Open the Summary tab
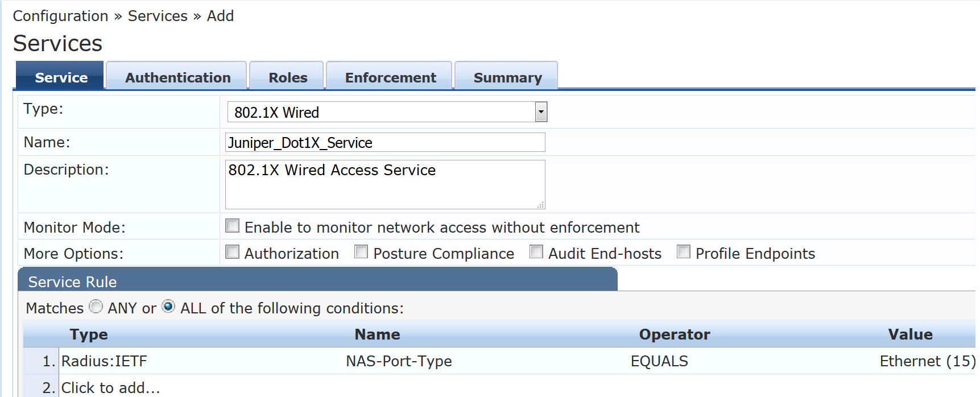The height and width of the screenshot is (397, 980). (x=507, y=77)
